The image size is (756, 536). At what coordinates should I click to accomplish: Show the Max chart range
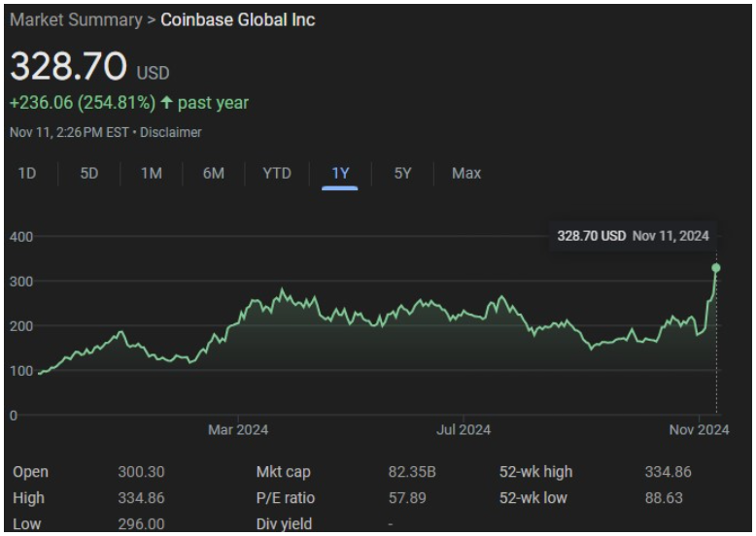[x=466, y=173]
